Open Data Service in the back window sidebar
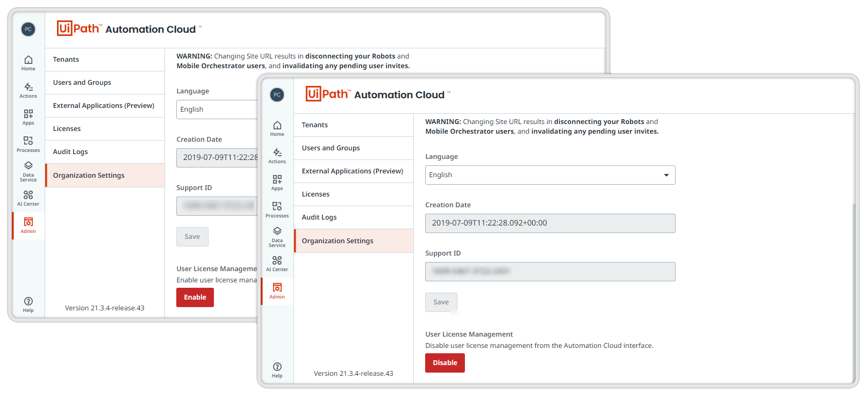The image size is (868, 393). [28, 171]
